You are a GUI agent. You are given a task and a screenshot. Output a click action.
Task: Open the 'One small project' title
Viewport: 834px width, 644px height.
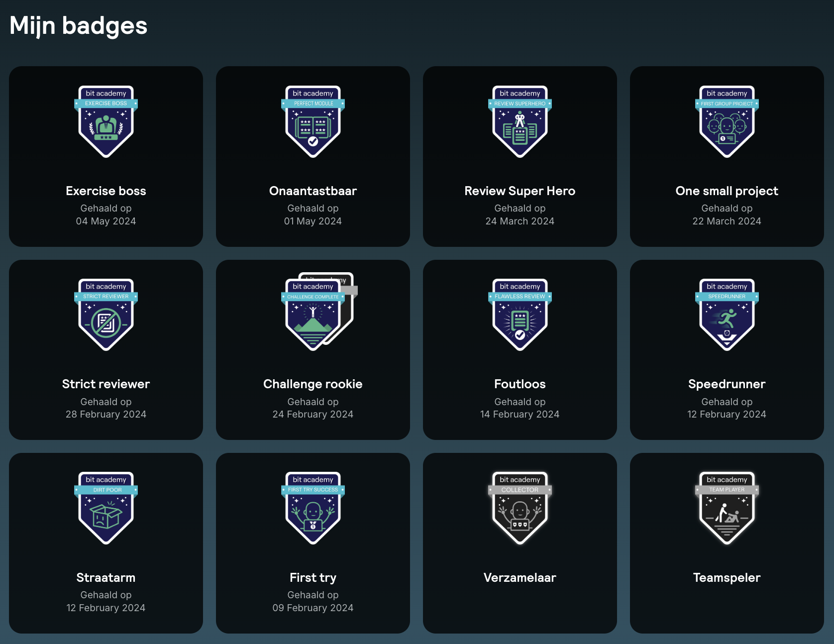(x=727, y=191)
